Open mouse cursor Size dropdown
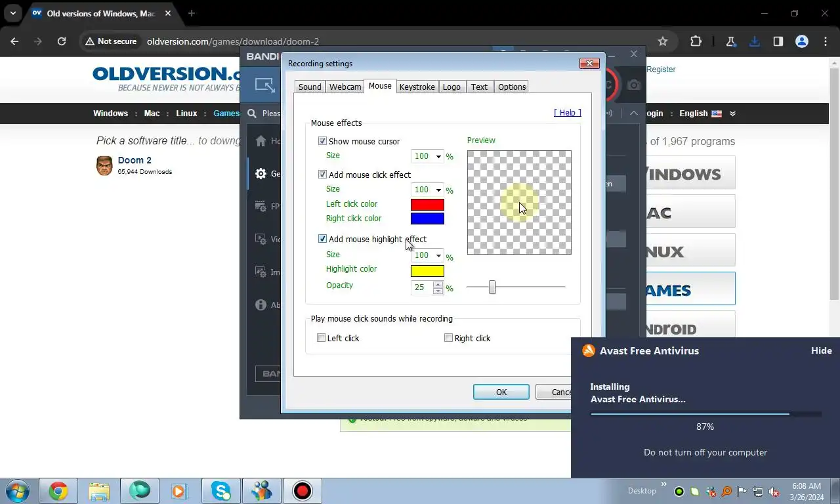 (x=438, y=156)
